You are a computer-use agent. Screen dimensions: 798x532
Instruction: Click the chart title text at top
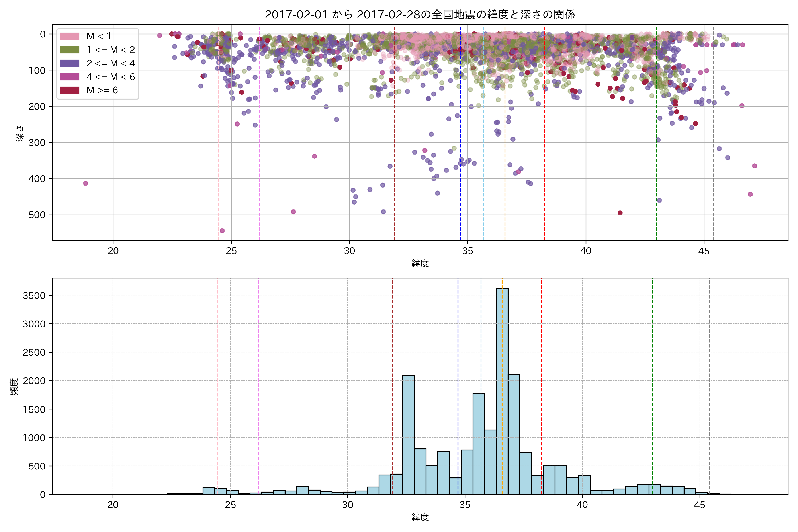(x=420, y=15)
